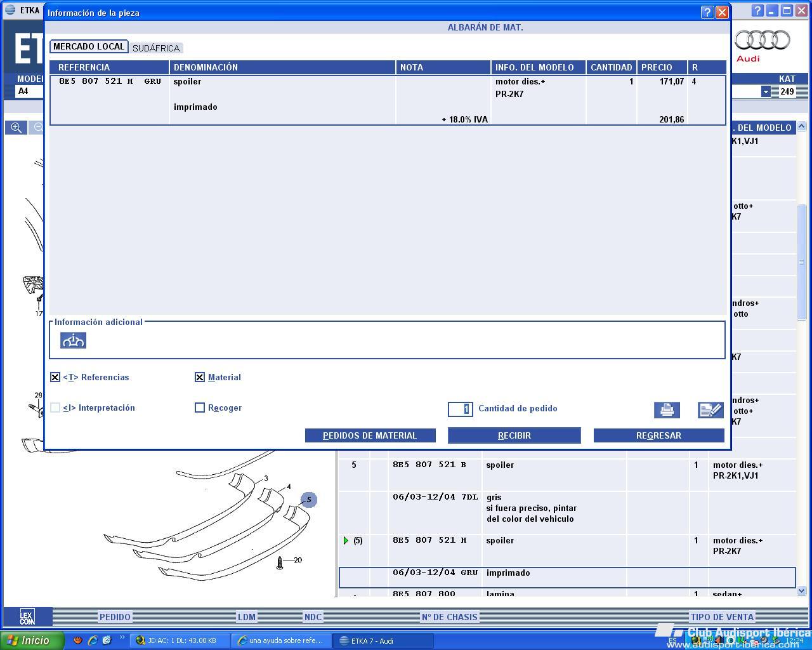Click the vehicle info icon under Información adicional
The height and width of the screenshot is (650, 812).
tap(74, 341)
